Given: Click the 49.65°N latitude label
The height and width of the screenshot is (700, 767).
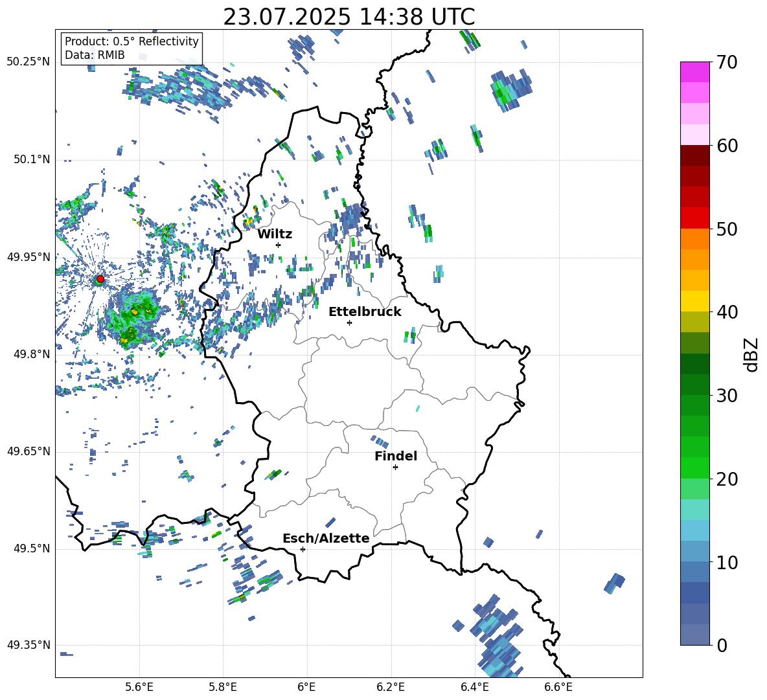Looking at the screenshot, I should click(29, 451).
